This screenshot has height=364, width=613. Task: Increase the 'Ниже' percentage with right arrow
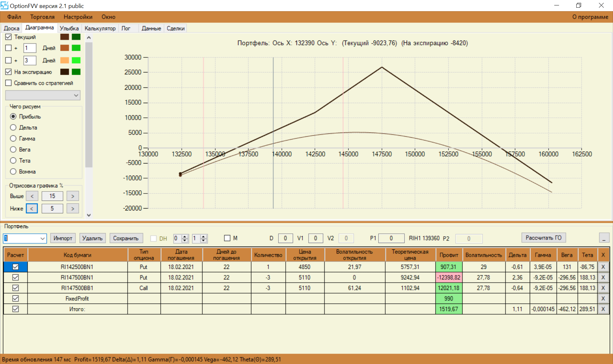tap(72, 209)
